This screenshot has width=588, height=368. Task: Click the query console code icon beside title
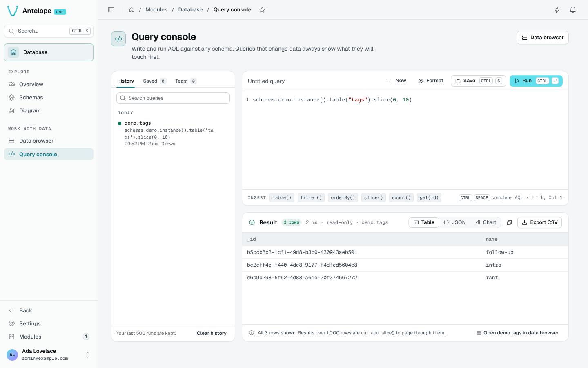point(118,39)
